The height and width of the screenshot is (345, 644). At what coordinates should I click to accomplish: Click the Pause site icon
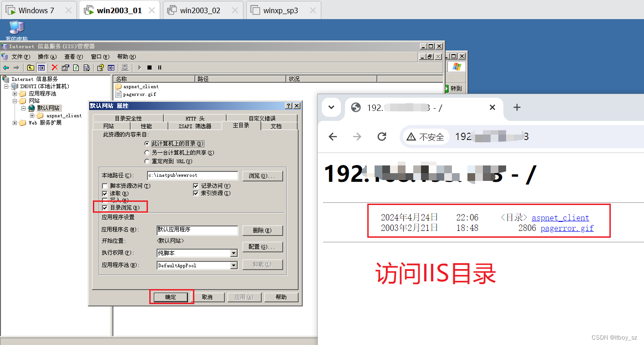coord(159,68)
